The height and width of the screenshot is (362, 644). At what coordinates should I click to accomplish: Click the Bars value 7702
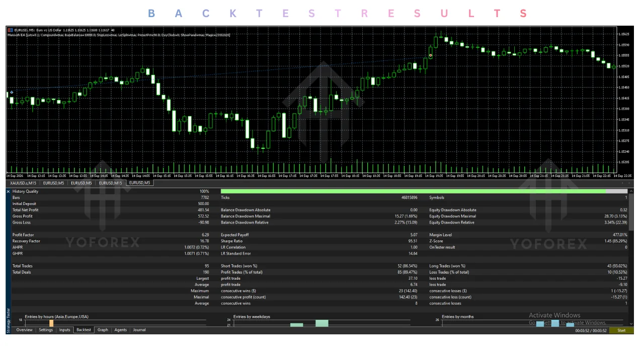[x=205, y=198]
